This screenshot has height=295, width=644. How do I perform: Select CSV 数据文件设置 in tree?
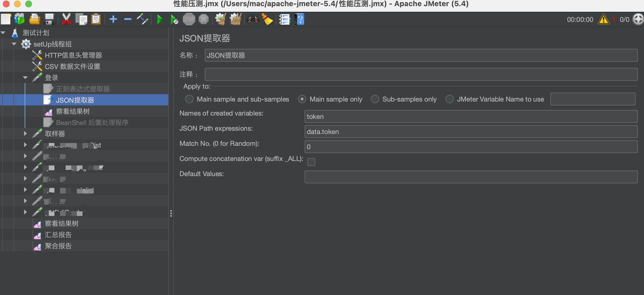click(x=72, y=66)
